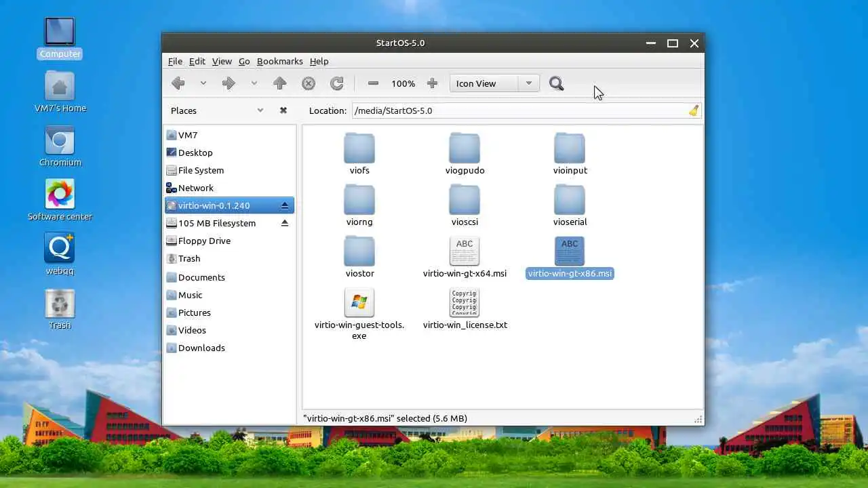
Task: Open Pictures bookmark in sidebar
Action: pyautogui.click(x=229, y=312)
